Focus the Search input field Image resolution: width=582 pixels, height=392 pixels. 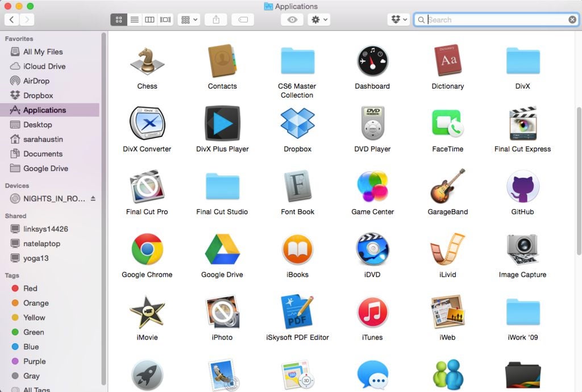496,20
